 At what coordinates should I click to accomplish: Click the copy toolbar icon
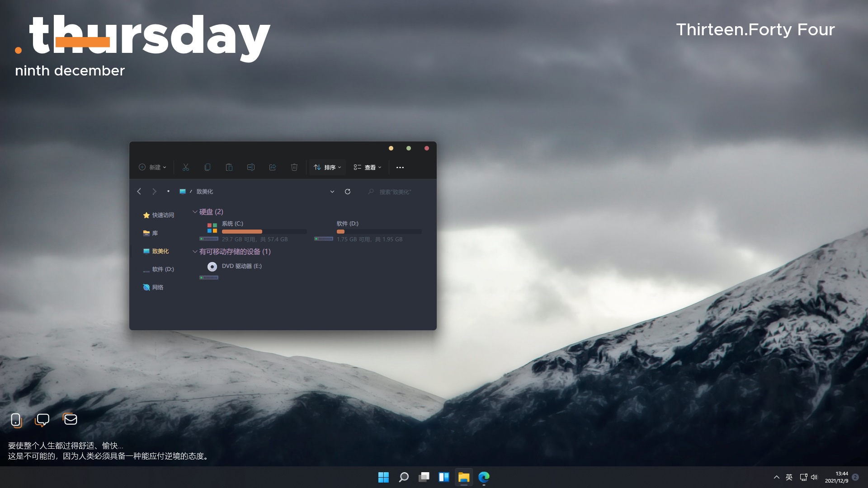(x=208, y=167)
